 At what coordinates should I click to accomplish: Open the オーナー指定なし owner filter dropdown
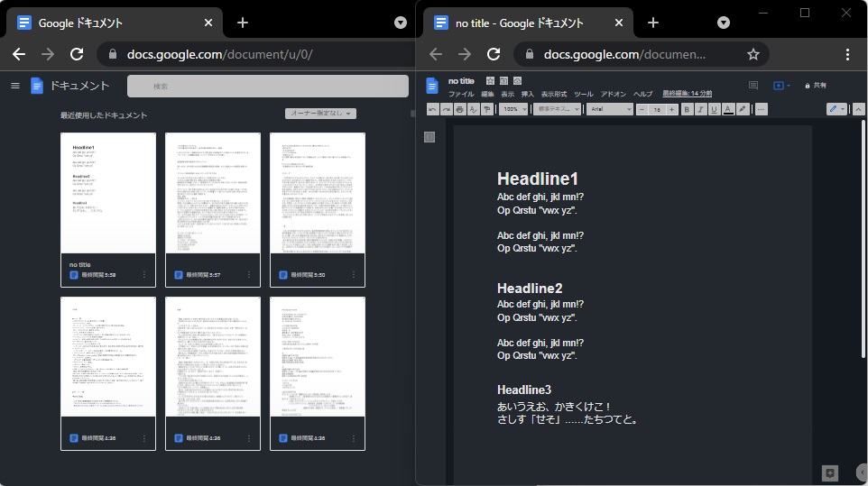[320, 114]
